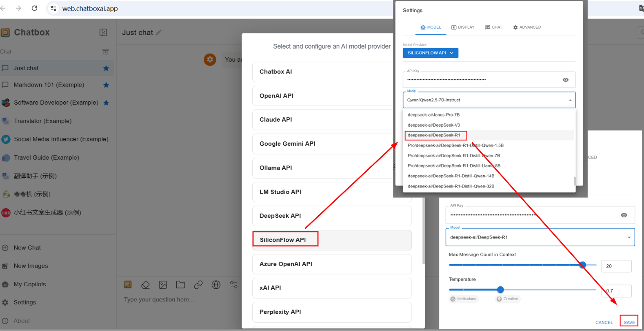Viewport: 644px width, 331px height.
Task: Toggle star on Software Developer (Example)
Action: click(x=106, y=103)
